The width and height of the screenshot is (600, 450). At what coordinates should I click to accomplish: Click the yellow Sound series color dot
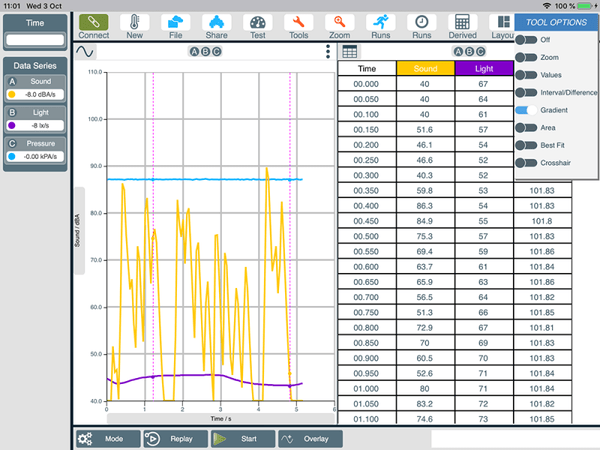click(12, 95)
